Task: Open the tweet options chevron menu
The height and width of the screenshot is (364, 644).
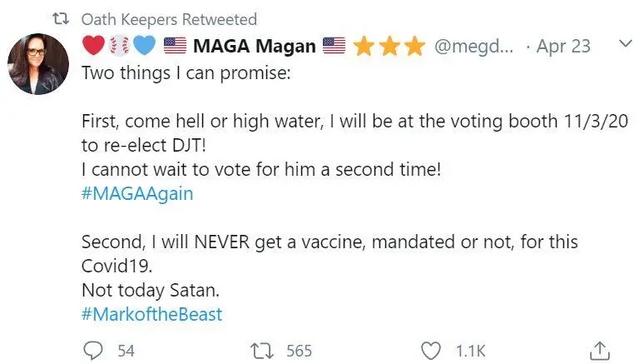Action: [625, 43]
